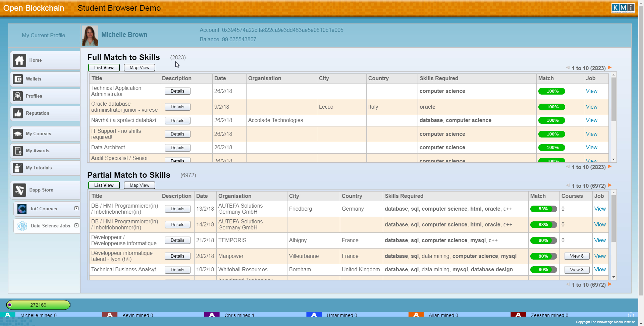The height and width of the screenshot is (326, 644).
Task: Click the My Tutorials icon
Action: [x=18, y=168]
